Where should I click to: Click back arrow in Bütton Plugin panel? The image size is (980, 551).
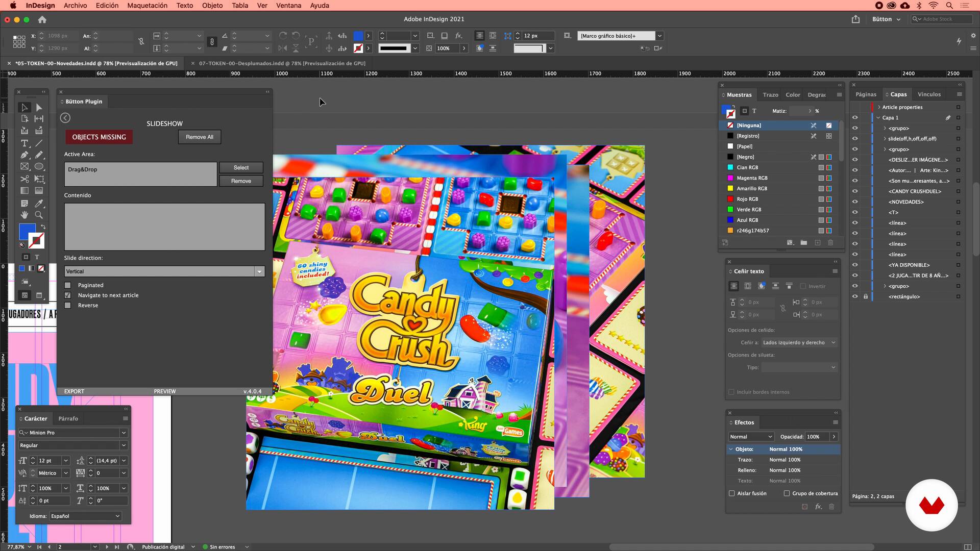click(x=65, y=118)
